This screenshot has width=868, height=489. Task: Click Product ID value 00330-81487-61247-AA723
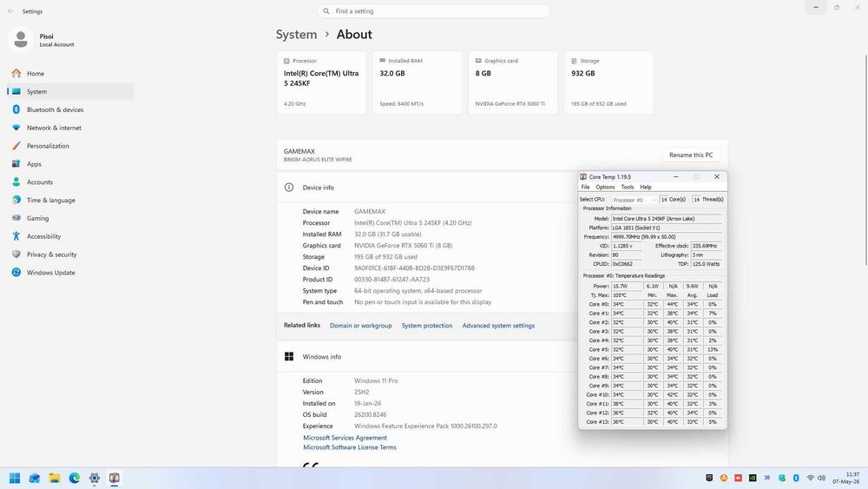pos(391,279)
